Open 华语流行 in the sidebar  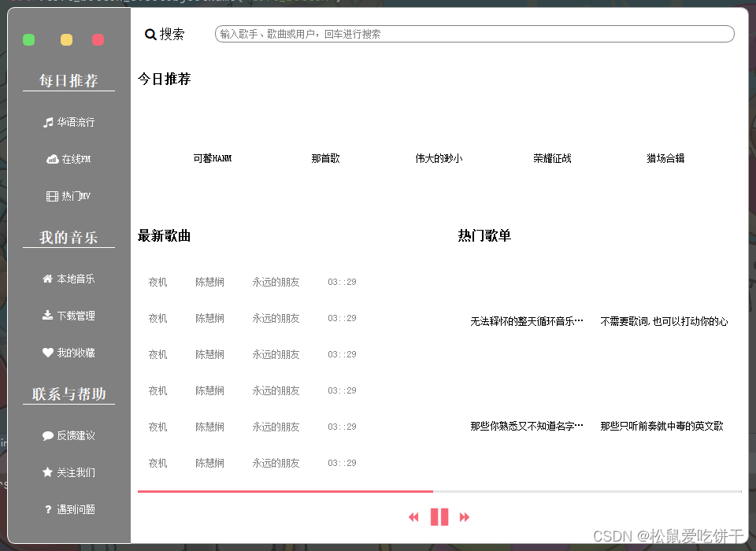coord(69,123)
